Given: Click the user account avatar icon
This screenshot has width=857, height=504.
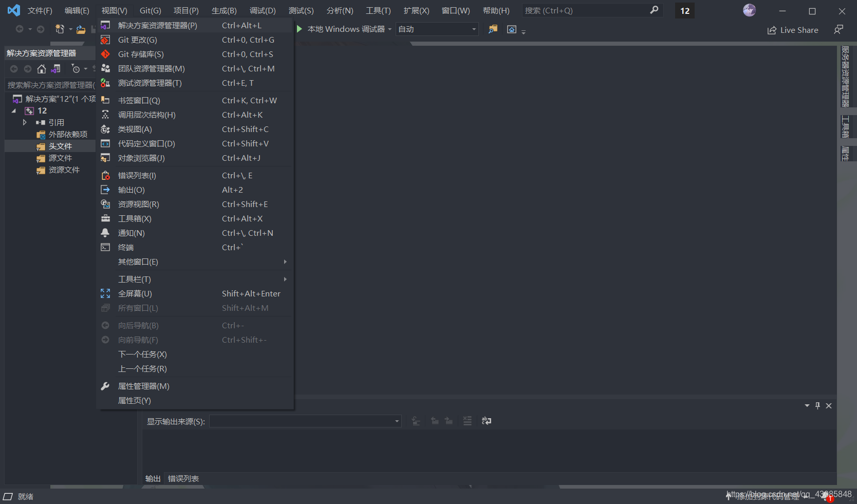Looking at the screenshot, I should coord(749,10).
